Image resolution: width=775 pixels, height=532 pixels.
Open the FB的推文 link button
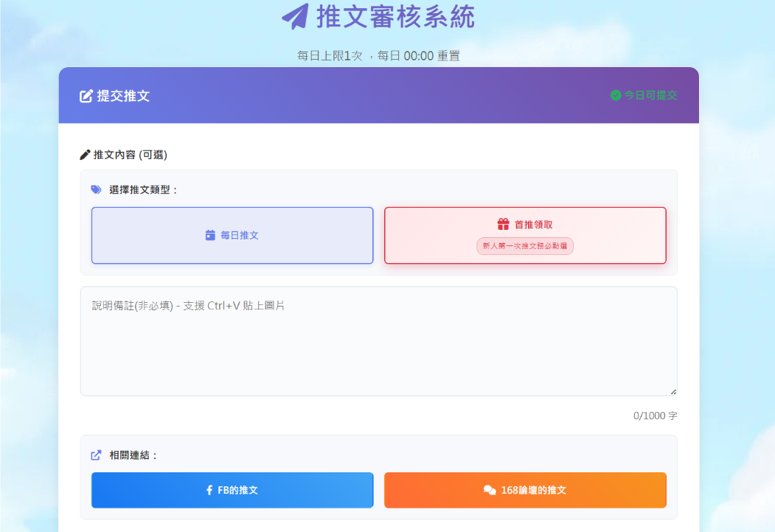pyautogui.click(x=232, y=490)
